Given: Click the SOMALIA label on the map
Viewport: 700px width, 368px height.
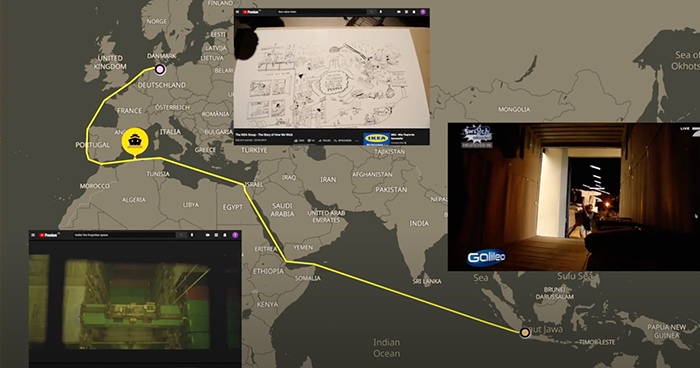Looking at the screenshot, I should pyautogui.click(x=308, y=278).
